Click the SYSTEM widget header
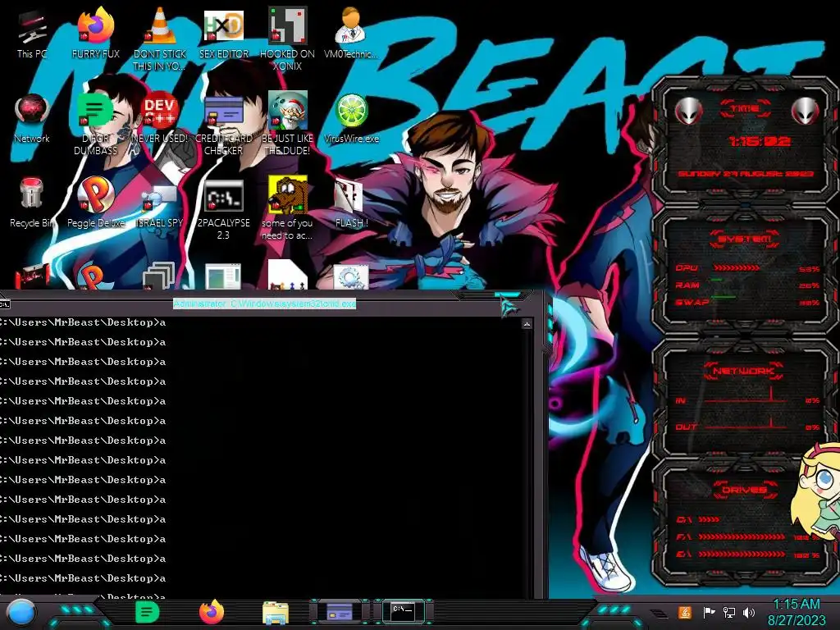 pos(745,239)
